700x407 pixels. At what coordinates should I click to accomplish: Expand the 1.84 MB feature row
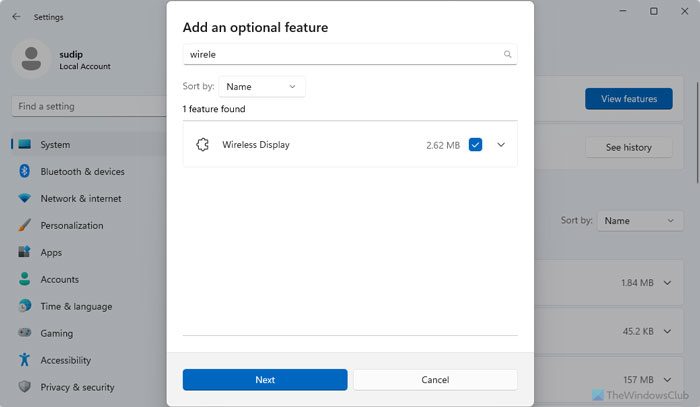click(x=667, y=282)
